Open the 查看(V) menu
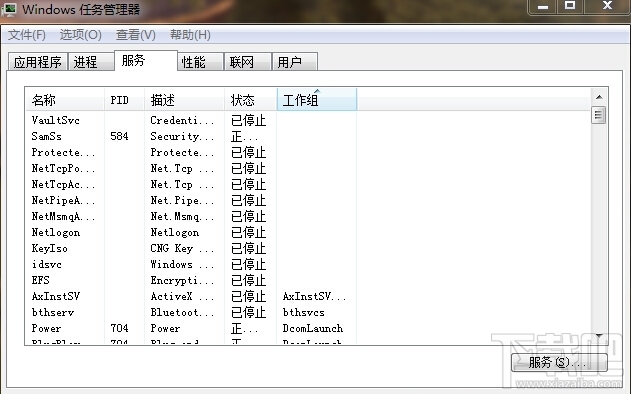This screenshot has height=394, width=631. click(135, 35)
